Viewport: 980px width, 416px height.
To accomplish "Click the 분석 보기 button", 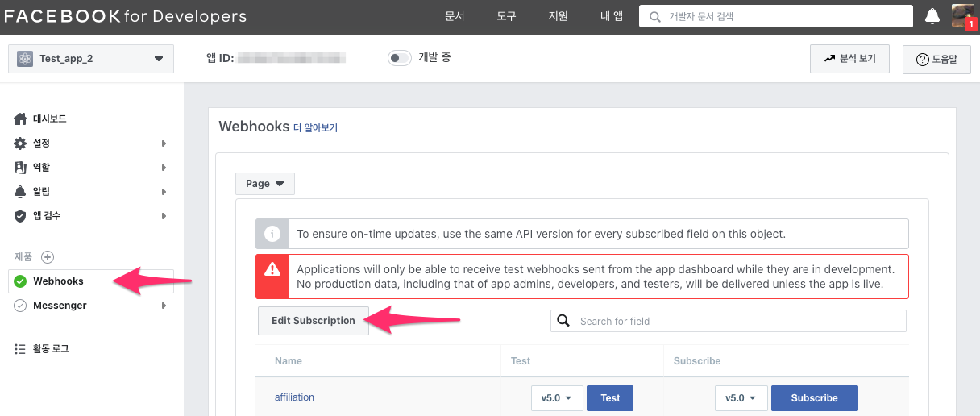I will [x=849, y=59].
